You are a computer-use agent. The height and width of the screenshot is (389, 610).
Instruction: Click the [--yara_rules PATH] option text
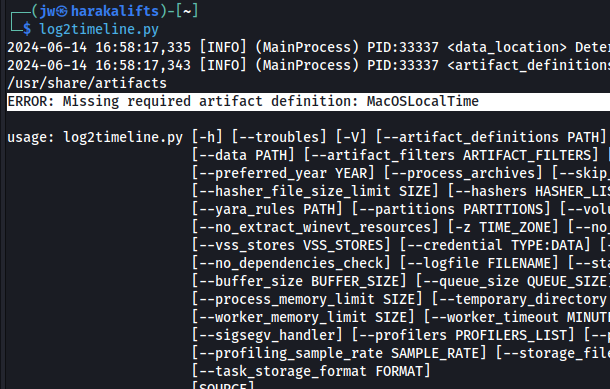pos(267,209)
